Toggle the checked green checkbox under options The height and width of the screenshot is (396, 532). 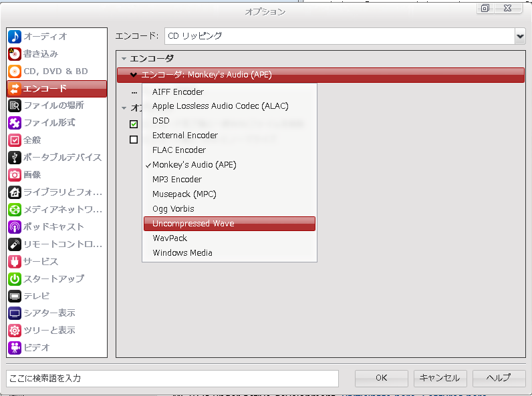coord(134,124)
